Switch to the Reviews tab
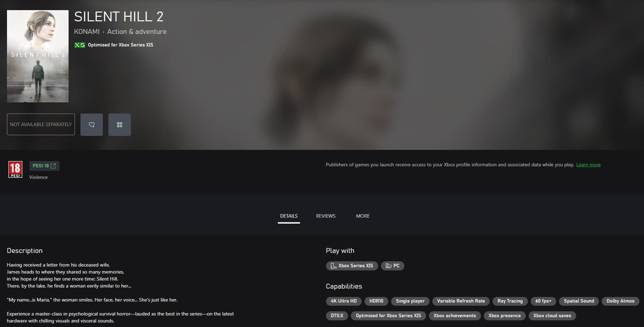644x327 pixels. pyautogui.click(x=326, y=216)
